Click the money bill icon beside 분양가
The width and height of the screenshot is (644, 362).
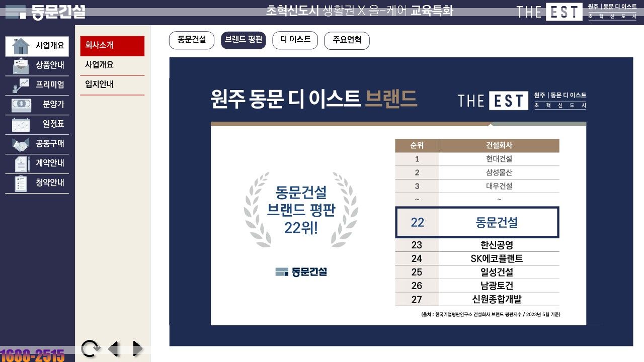coord(21,105)
